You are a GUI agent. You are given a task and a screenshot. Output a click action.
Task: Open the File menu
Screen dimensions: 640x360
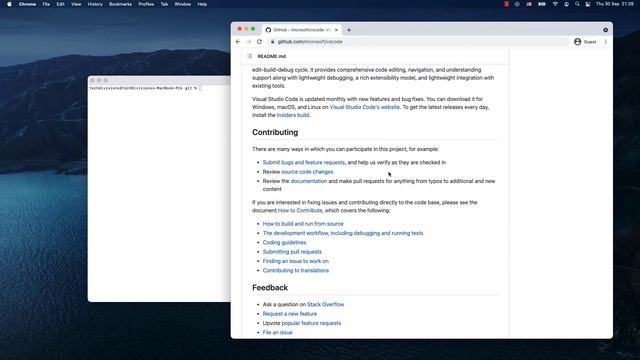[46, 4]
